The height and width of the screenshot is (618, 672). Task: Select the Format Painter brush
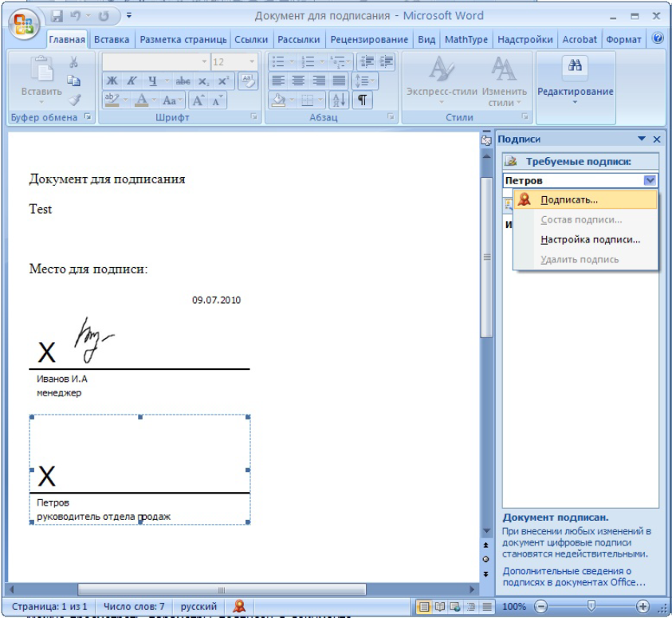pyautogui.click(x=75, y=100)
